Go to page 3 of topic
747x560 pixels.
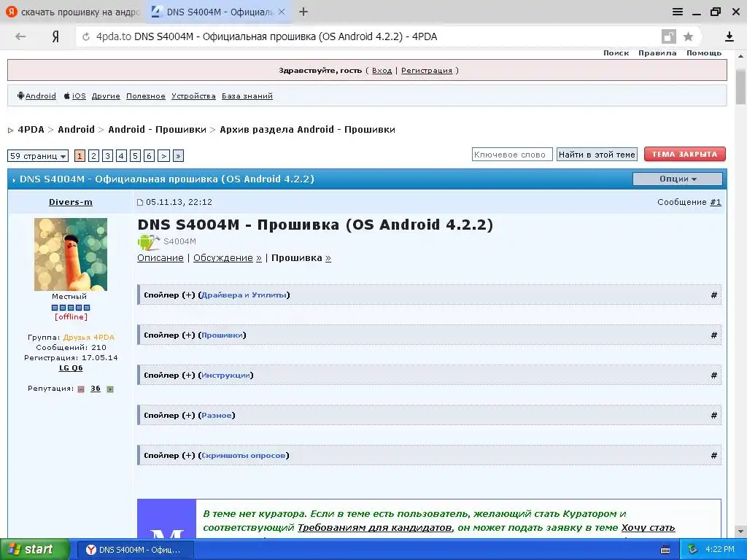[108, 156]
